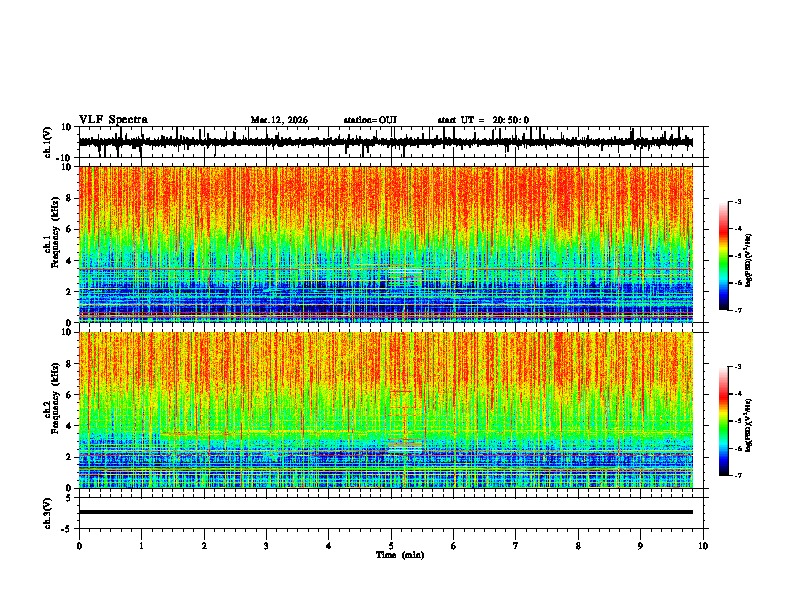Click the "10" tick label on the time axis
Screen dimensions: 792x612
click(703, 546)
